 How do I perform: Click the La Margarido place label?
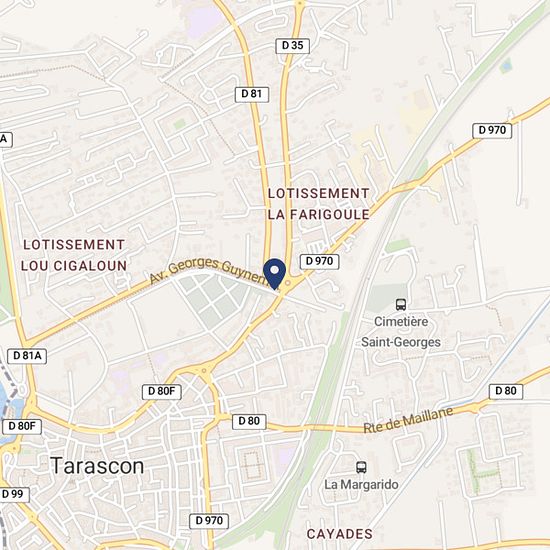[361, 485]
